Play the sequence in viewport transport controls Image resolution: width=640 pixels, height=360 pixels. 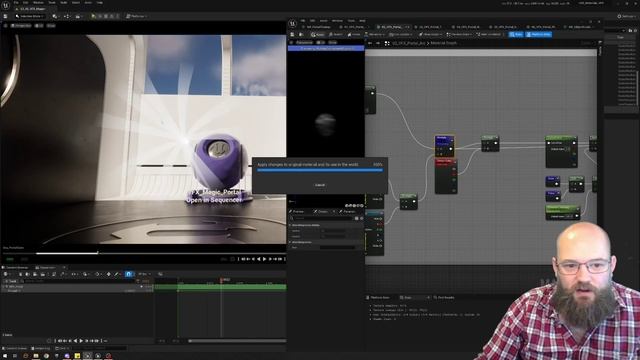264,259
